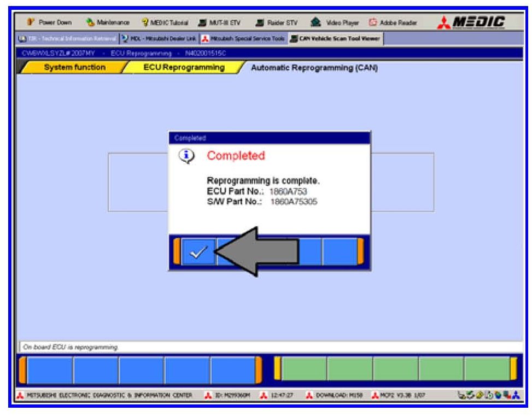532x417 pixels.
Task: Click the Completed dialog title bar
Action: [x=269, y=138]
